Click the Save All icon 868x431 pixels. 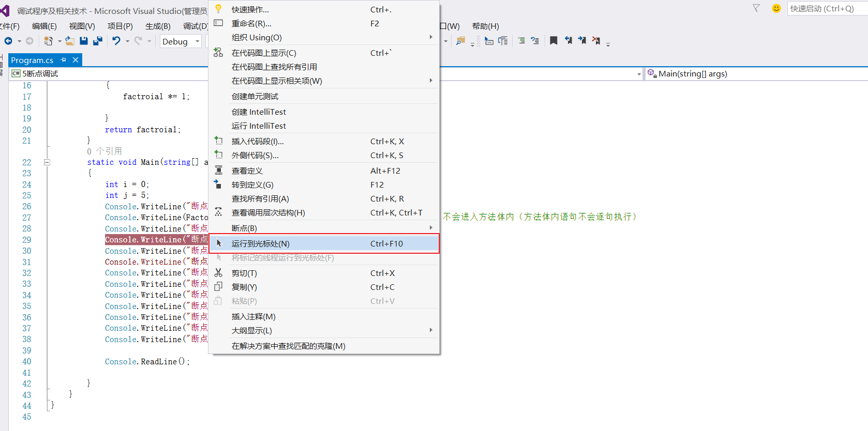[98, 41]
